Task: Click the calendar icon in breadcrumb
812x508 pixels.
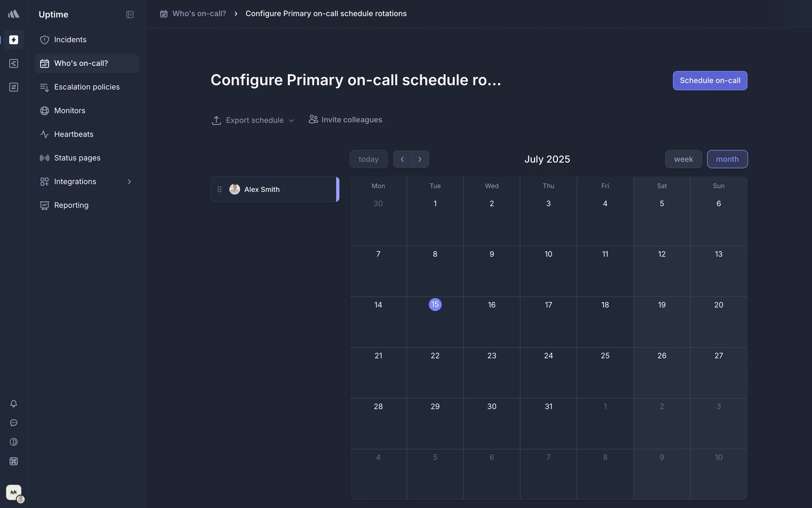Action: [164, 14]
